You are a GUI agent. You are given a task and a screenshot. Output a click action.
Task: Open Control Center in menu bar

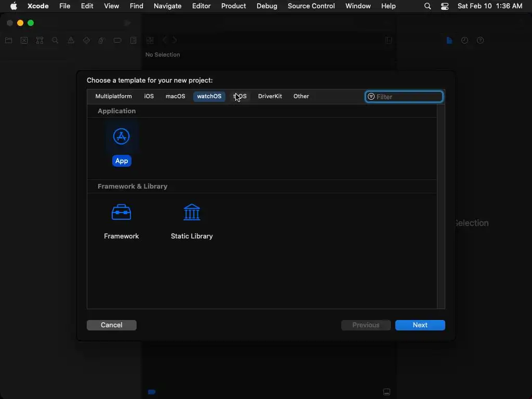tap(445, 6)
